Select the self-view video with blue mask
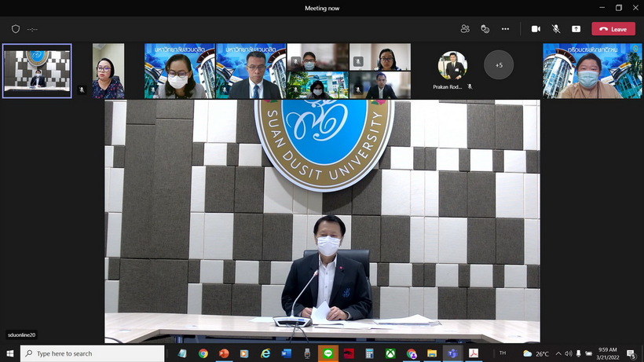Screen dimensions: 644x362 click(x=592, y=71)
